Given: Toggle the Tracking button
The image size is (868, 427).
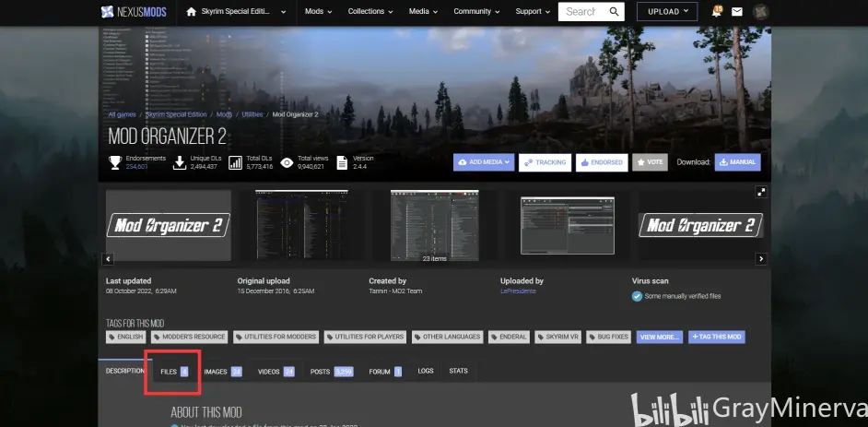Looking at the screenshot, I should pyautogui.click(x=545, y=162).
